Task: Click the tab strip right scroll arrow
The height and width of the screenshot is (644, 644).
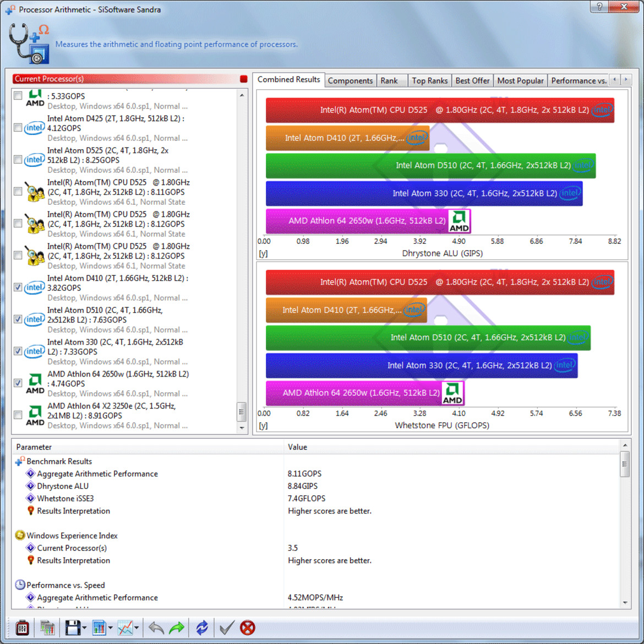Action: tap(626, 80)
